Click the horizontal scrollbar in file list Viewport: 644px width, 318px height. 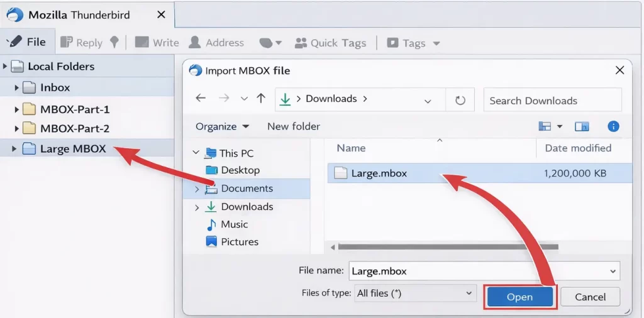448,247
